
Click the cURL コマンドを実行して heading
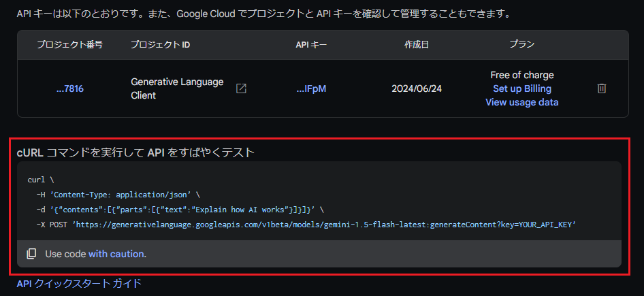135,152
